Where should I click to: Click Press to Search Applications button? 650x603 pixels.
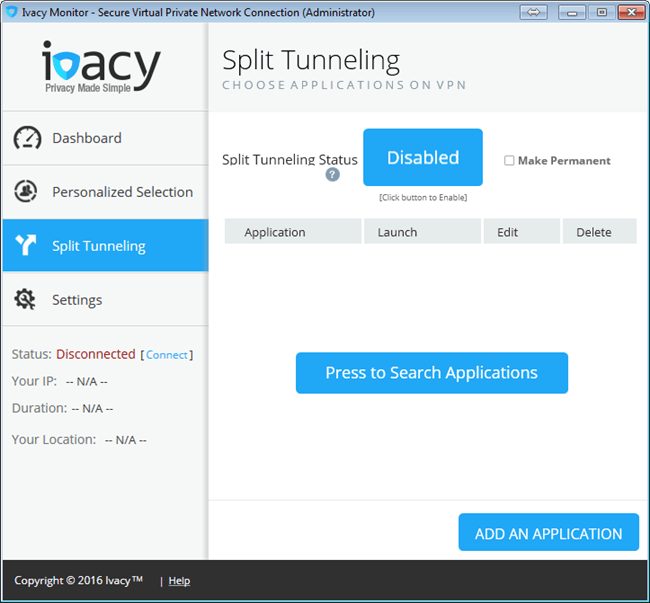click(x=432, y=373)
